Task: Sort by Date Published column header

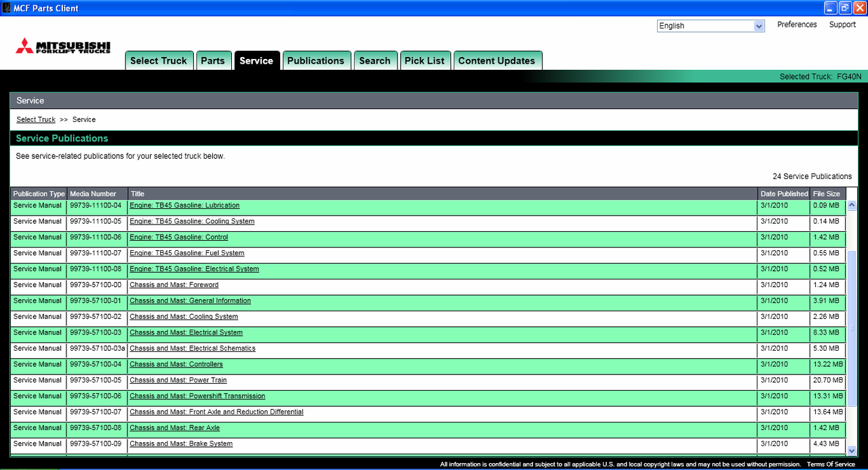Action: click(784, 194)
